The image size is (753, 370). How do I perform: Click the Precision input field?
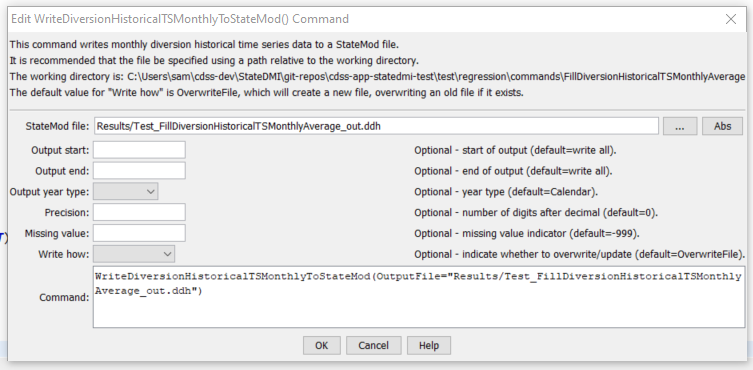pyautogui.click(x=139, y=212)
